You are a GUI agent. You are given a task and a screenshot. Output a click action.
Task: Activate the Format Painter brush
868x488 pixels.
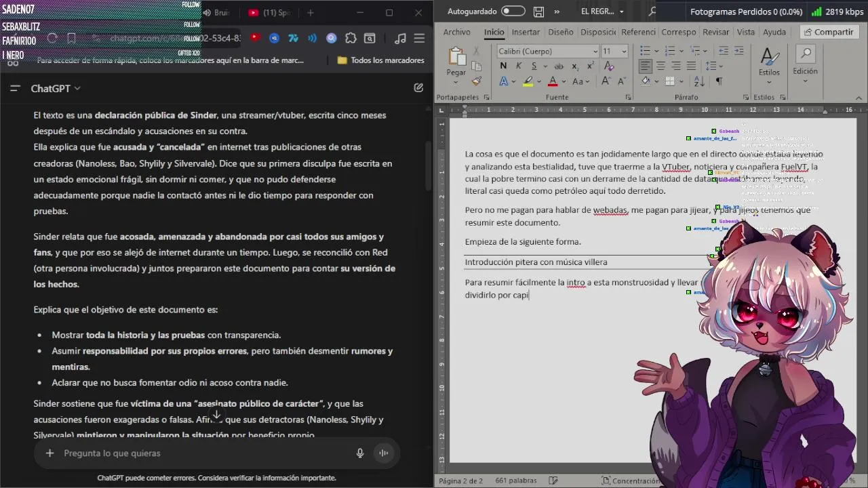coord(477,81)
